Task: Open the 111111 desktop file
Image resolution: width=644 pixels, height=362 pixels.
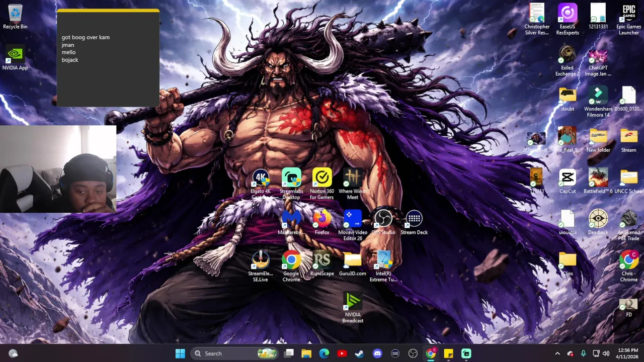Action: (537, 182)
